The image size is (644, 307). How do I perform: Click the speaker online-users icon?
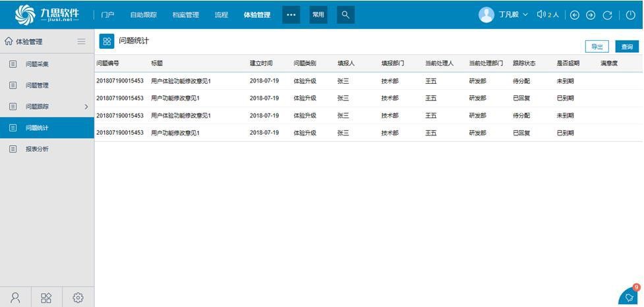[x=541, y=15]
